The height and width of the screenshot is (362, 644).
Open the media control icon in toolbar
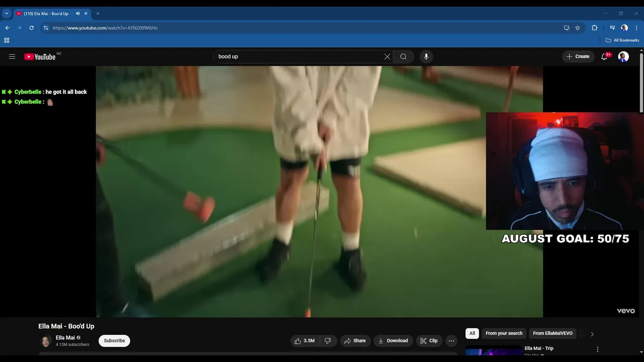(x=612, y=28)
